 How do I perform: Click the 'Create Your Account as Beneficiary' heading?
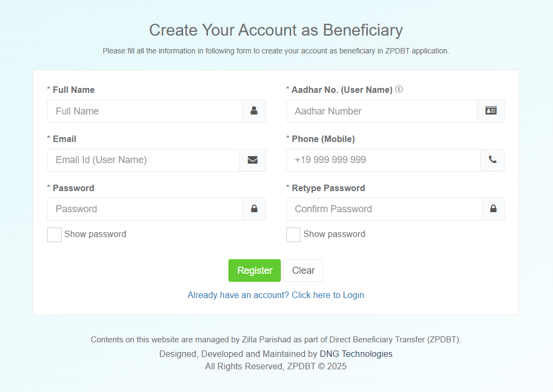click(276, 30)
